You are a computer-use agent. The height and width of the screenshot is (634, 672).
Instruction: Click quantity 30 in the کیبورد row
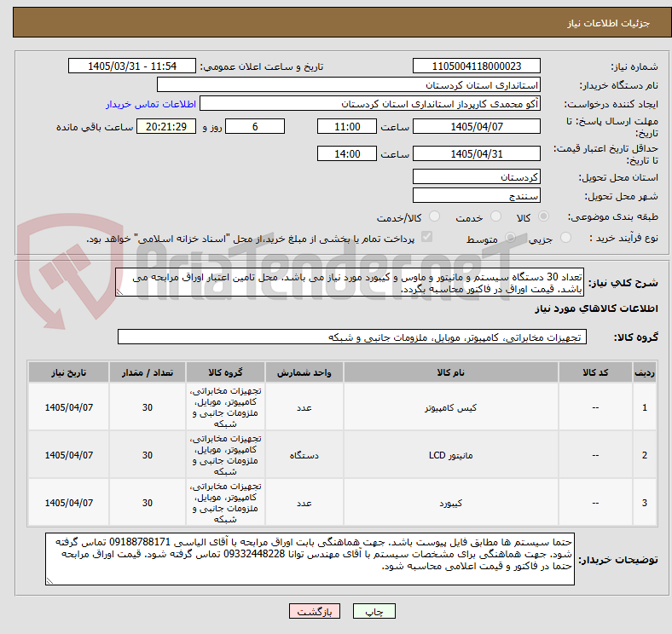tap(148, 503)
